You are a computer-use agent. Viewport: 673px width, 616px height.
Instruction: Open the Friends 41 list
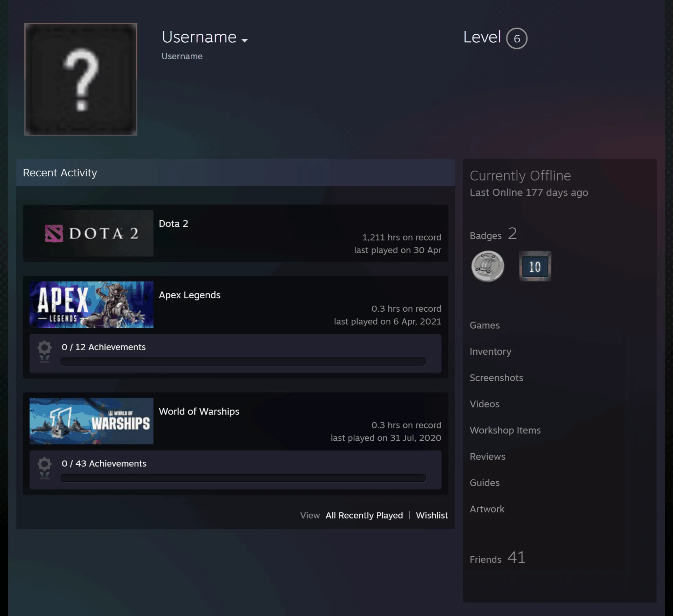coord(497,557)
